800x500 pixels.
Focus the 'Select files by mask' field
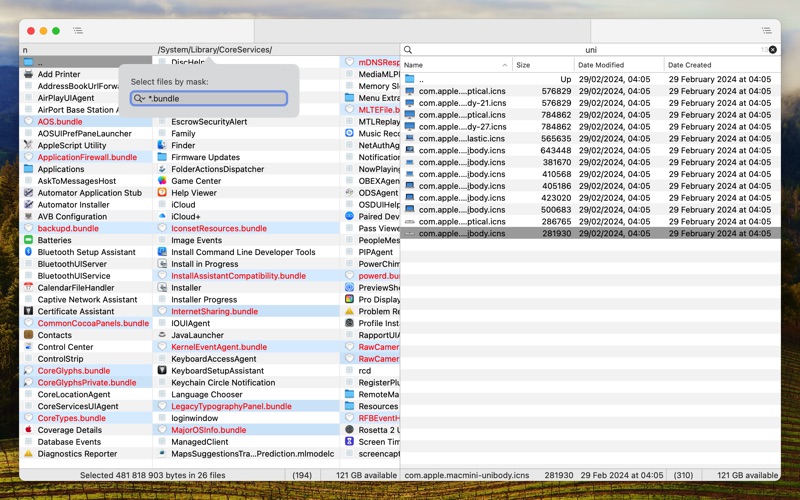pos(209,98)
